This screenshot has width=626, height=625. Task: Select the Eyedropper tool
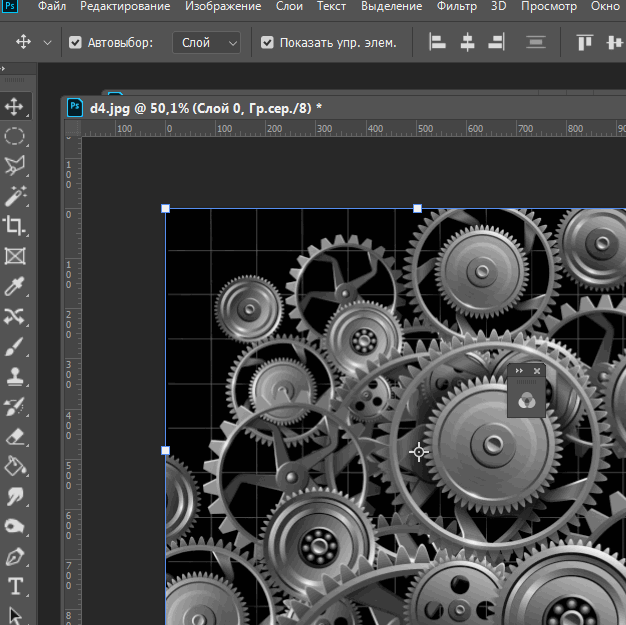[x=14, y=286]
